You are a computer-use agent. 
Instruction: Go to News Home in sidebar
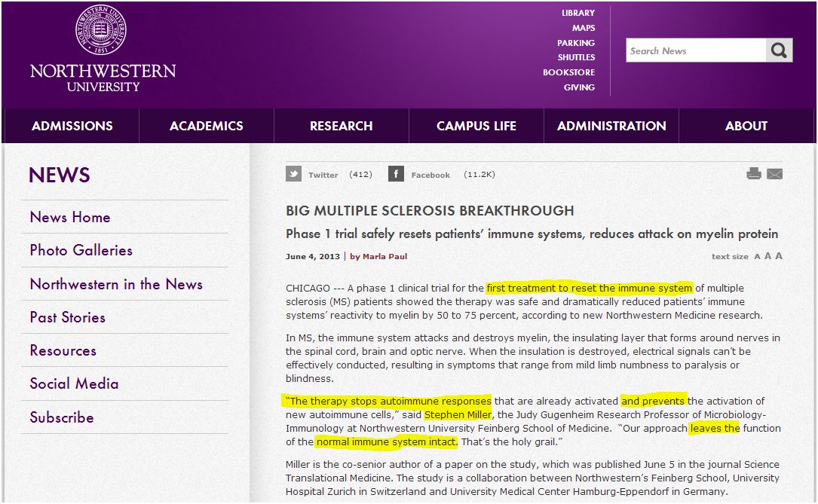70,217
